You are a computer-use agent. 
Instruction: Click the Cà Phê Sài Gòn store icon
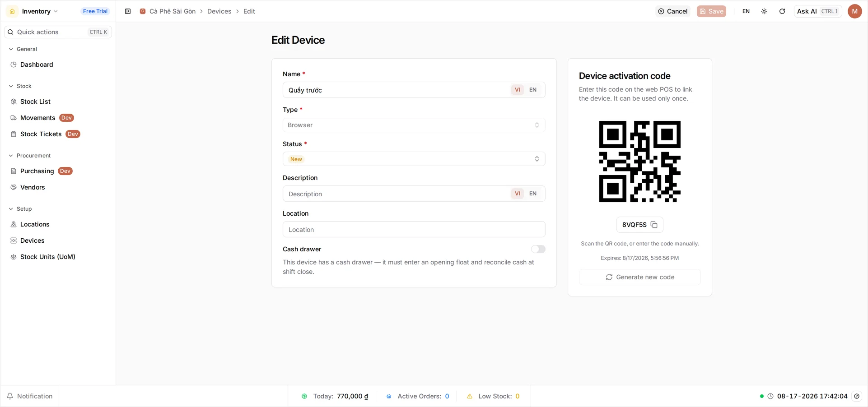click(143, 11)
